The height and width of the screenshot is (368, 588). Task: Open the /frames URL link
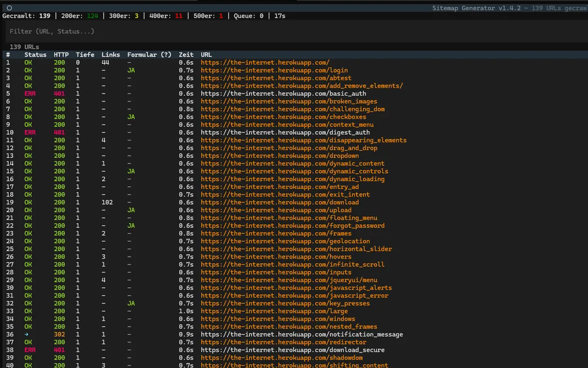tap(276, 233)
